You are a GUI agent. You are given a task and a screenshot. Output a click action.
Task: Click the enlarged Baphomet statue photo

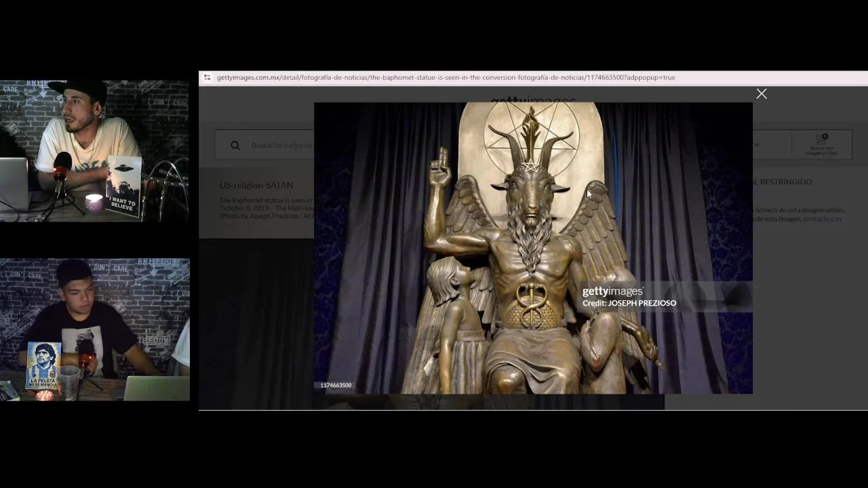533,248
